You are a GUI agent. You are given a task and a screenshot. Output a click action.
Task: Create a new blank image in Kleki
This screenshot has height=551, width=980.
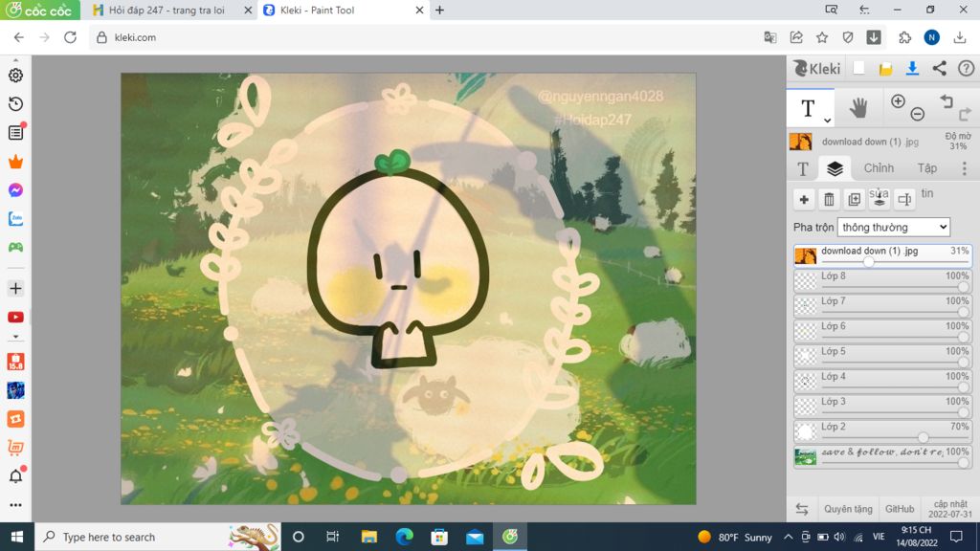[x=858, y=69]
